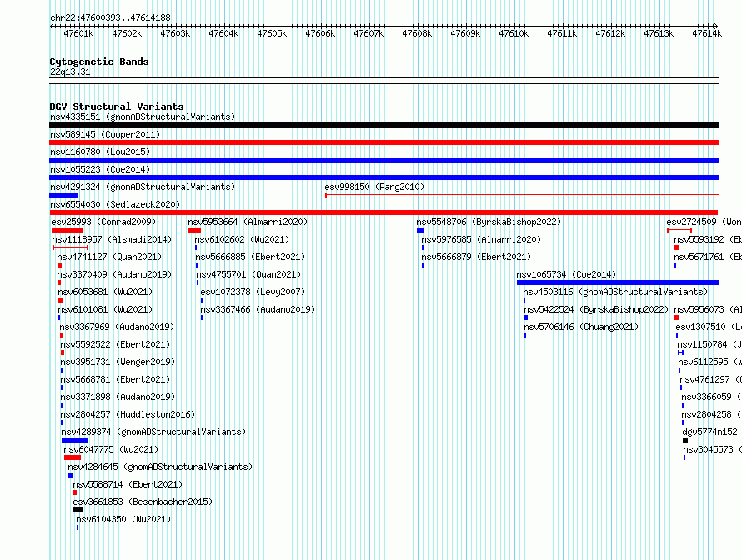Screen dimensions: 742x560
Task: Open nsv4503116 gnomAD variant label
Action: (615, 292)
